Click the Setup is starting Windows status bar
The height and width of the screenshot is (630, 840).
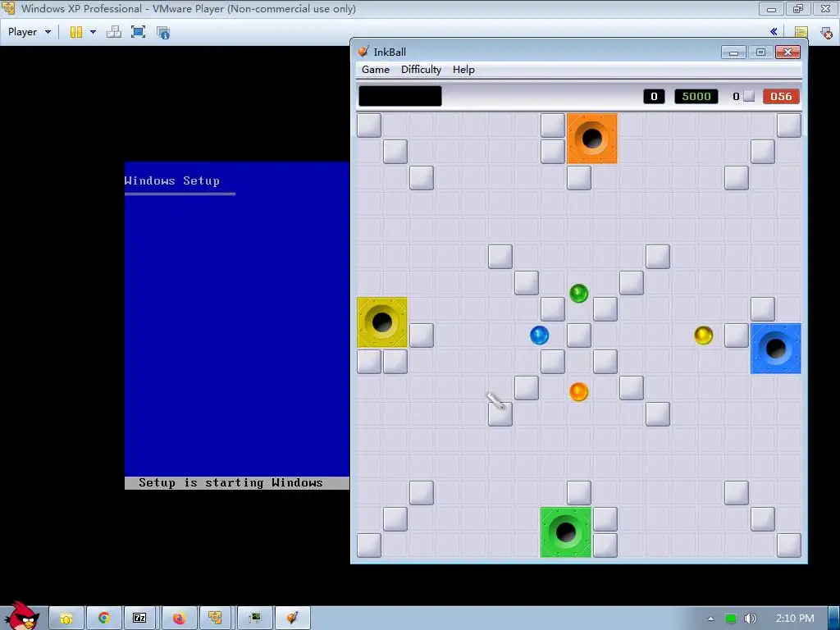(x=237, y=482)
